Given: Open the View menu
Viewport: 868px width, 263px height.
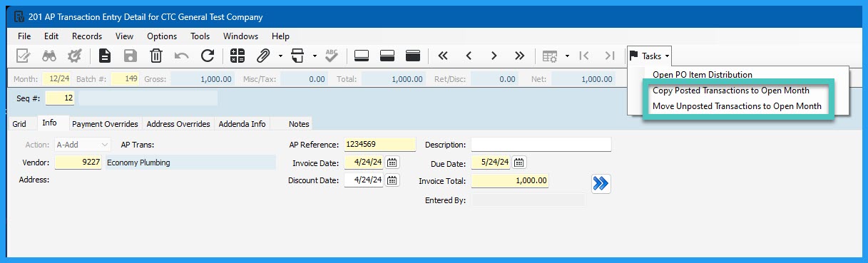Looking at the screenshot, I should click(x=124, y=36).
